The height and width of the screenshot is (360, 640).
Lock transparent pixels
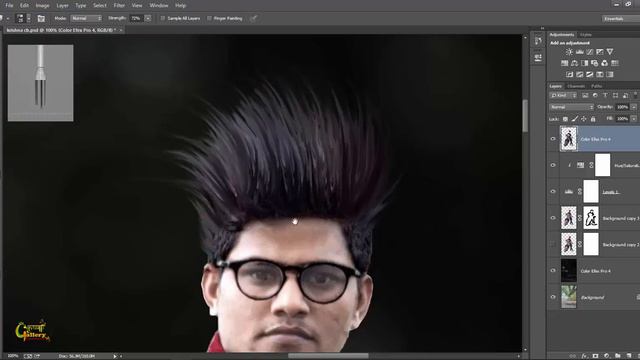pyautogui.click(x=565, y=119)
